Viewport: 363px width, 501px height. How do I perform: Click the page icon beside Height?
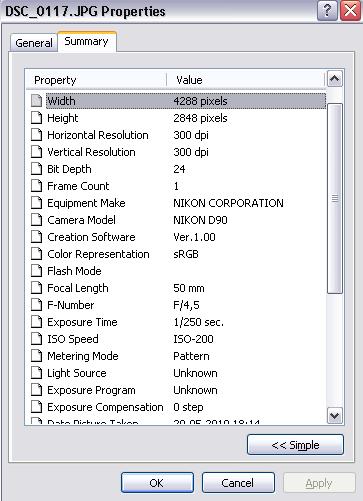(37, 118)
